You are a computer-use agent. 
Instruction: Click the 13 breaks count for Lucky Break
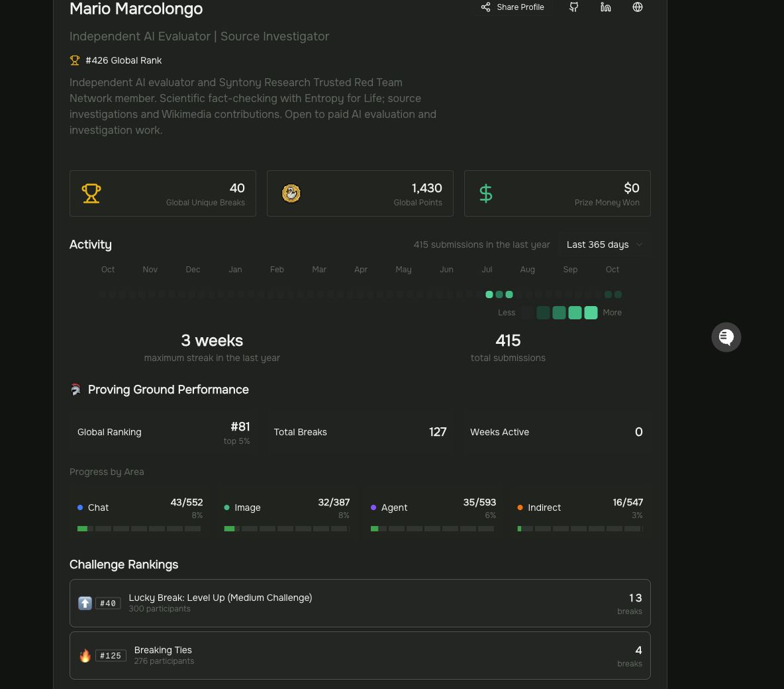point(635,598)
